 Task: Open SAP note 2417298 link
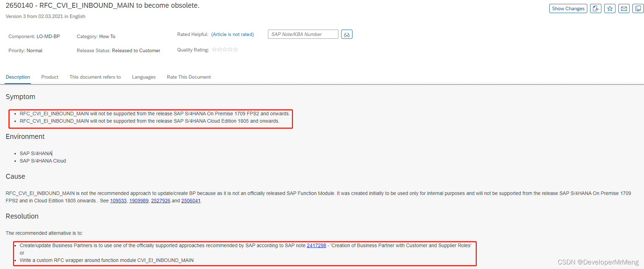pyautogui.click(x=316, y=245)
